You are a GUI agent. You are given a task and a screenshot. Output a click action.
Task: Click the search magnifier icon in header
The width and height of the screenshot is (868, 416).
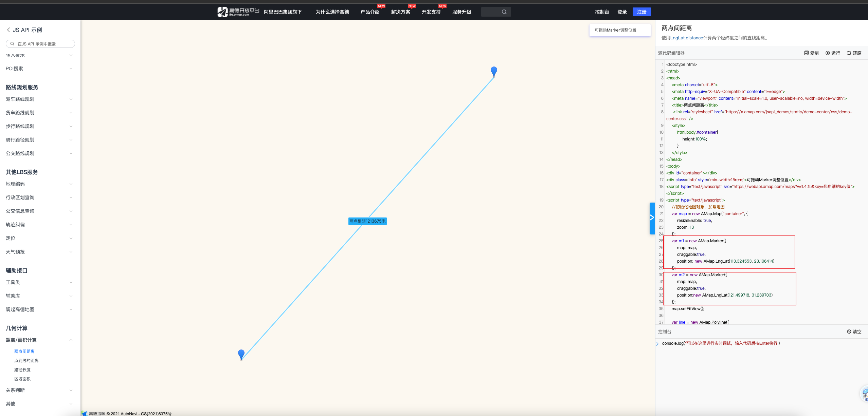point(504,12)
